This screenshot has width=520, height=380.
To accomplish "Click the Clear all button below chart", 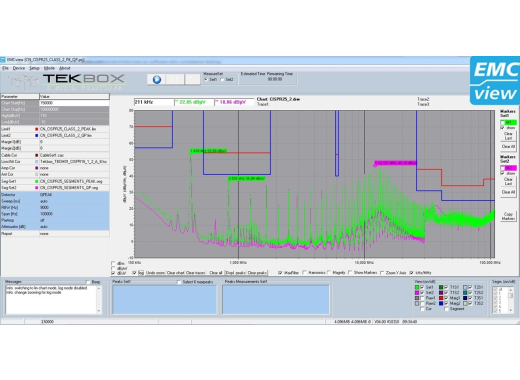I will click(x=216, y=273).
